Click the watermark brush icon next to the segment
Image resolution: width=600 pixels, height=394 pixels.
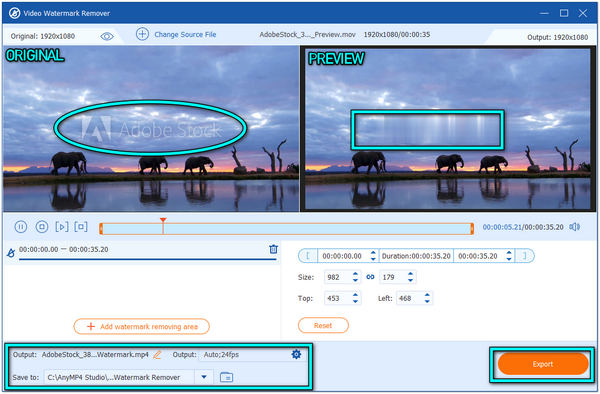[11, 252]
